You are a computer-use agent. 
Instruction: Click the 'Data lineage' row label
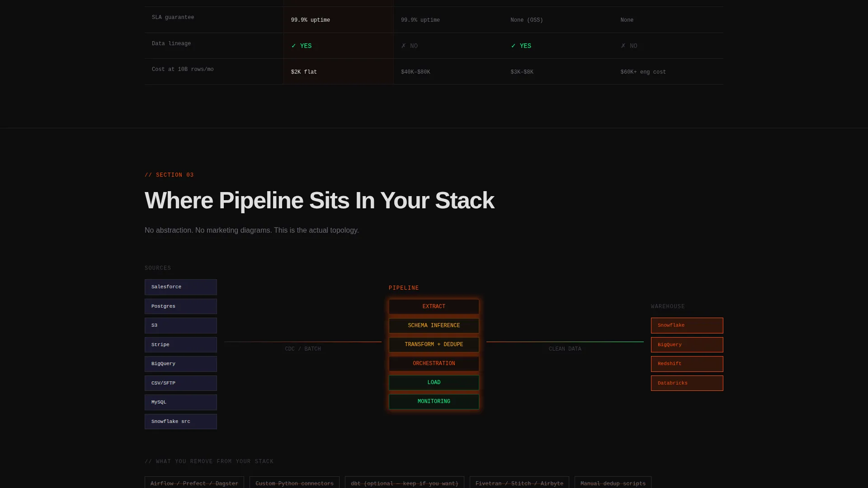[x=171, y=44]
